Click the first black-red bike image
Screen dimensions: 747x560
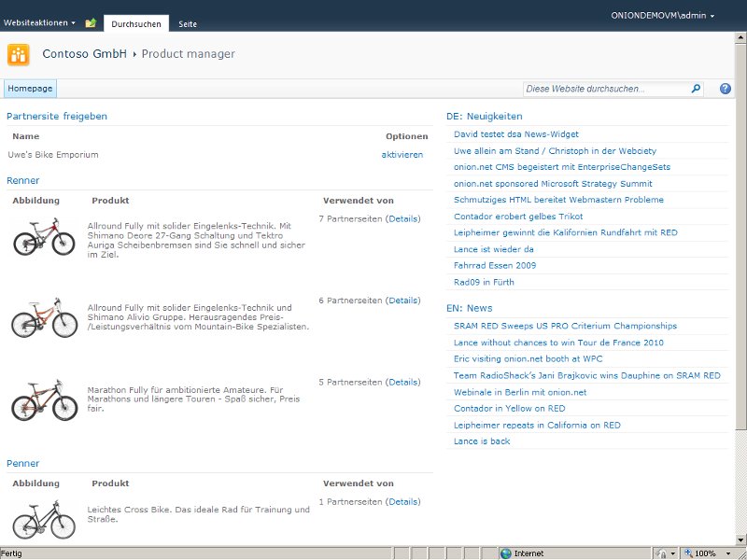coord(44,236)
